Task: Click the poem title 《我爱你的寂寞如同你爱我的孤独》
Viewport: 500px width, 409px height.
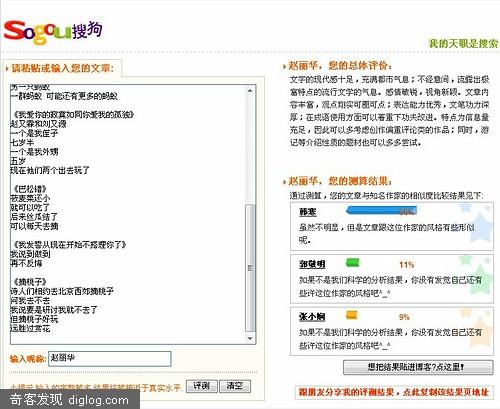Action: (x=73, y=115)
